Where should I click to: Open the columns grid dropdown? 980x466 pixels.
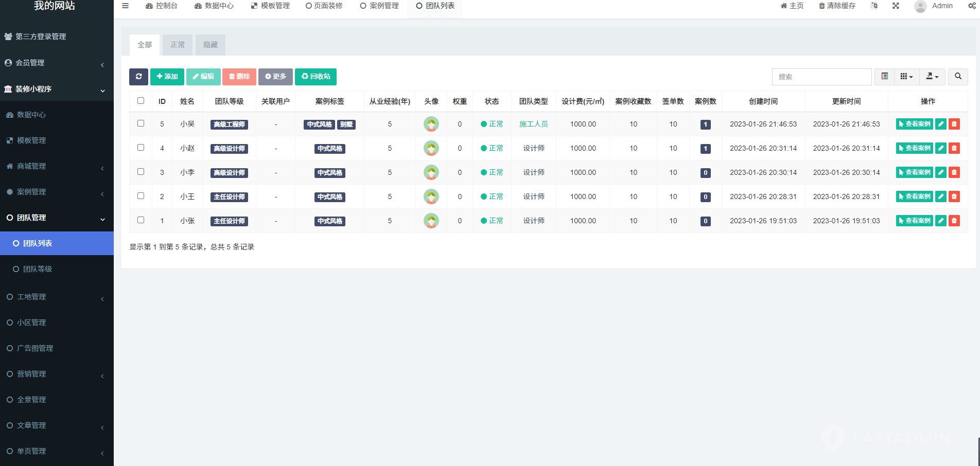point(906,77)
